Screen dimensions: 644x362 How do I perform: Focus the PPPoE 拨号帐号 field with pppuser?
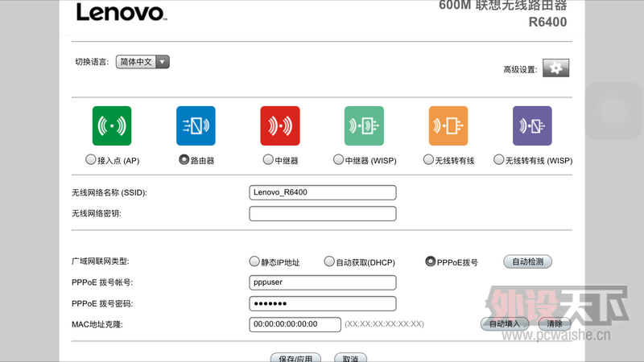[x=323, y=282]
